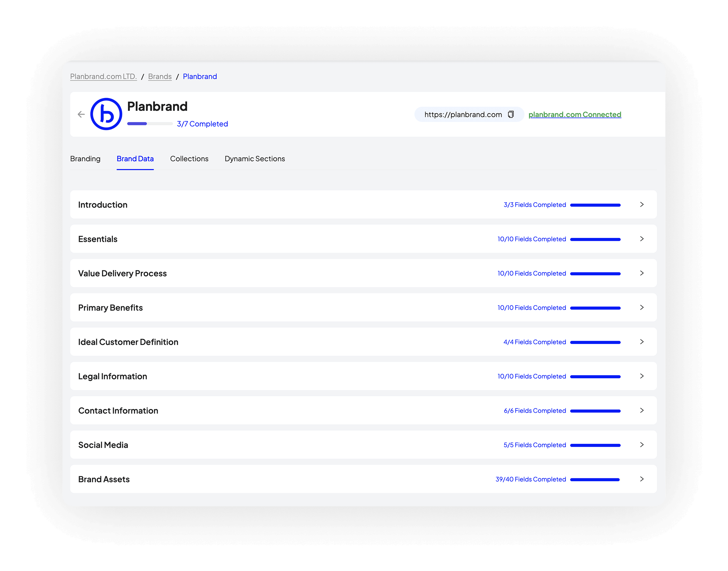Screen dimensions: 728x571
Task: Expand the Essentials section chevron
Action: coord(641,239)
